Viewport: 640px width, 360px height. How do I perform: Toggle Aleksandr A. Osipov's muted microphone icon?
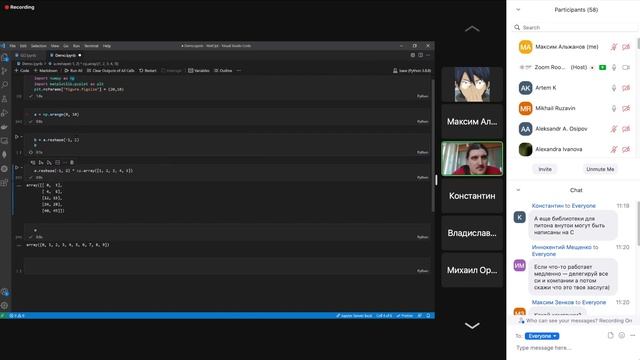(614, 129)
